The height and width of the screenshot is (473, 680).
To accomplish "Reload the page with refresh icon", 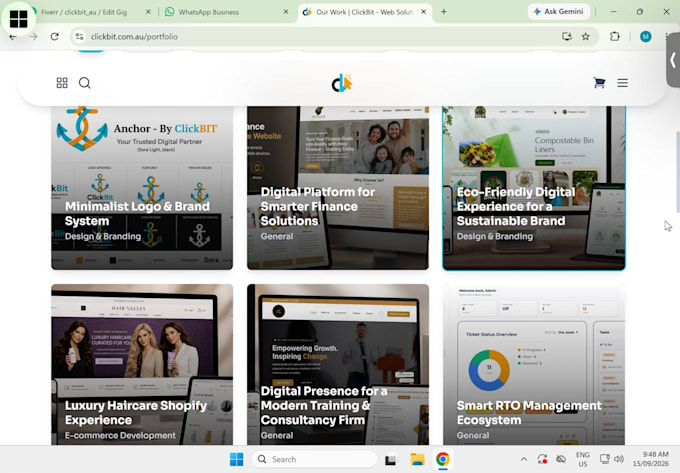I will [x=55, y=36].
